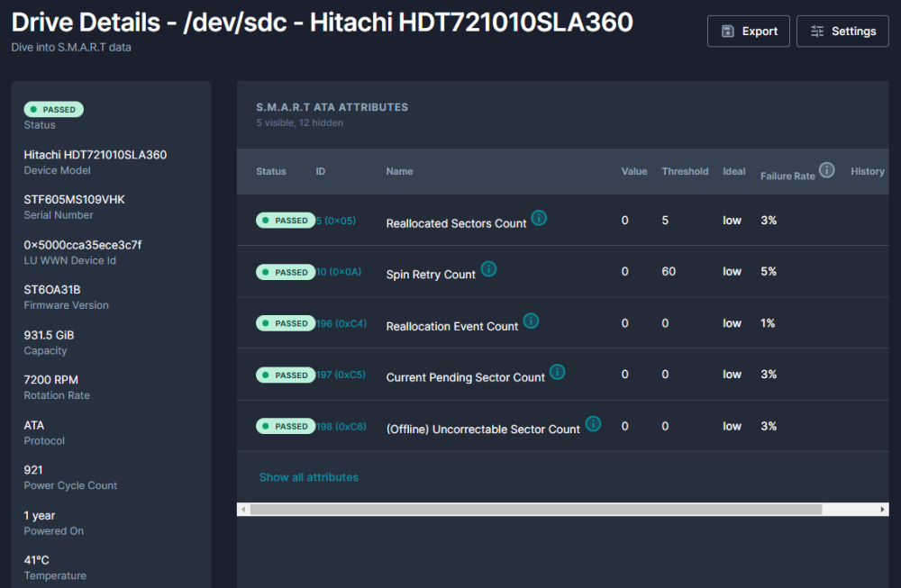Click the 931.5 GiB capacity value
The image size is (901, 588).
(x=49, y=335)
